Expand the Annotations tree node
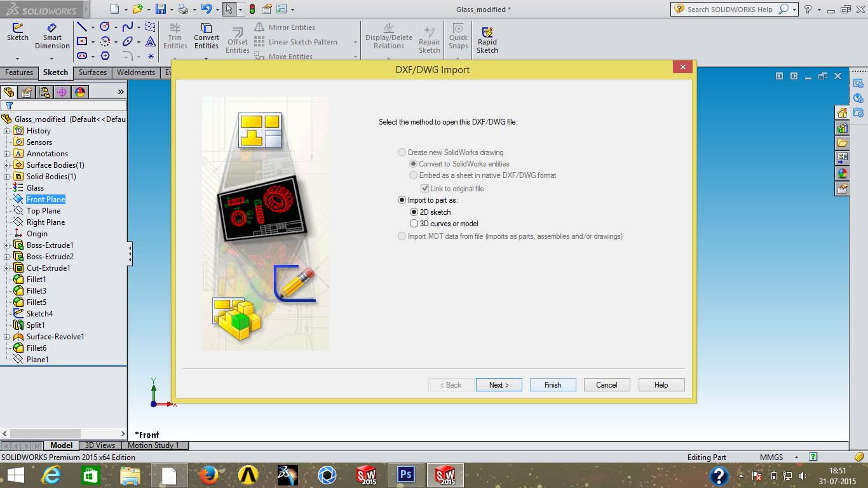The height and width of the screenshot is (488, 868). click(x=7, y=154)
